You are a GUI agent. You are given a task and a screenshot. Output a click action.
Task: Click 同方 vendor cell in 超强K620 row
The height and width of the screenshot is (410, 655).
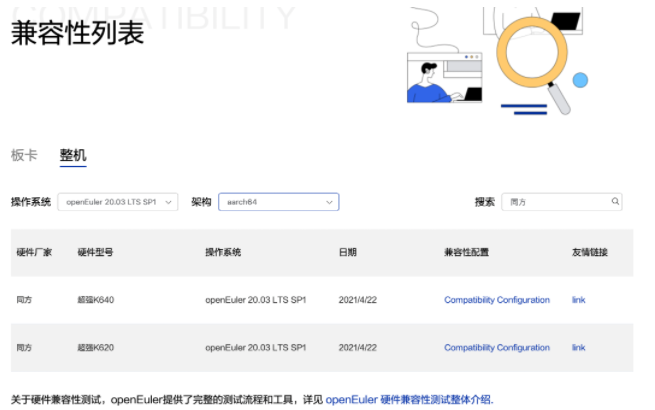(24, 347)
